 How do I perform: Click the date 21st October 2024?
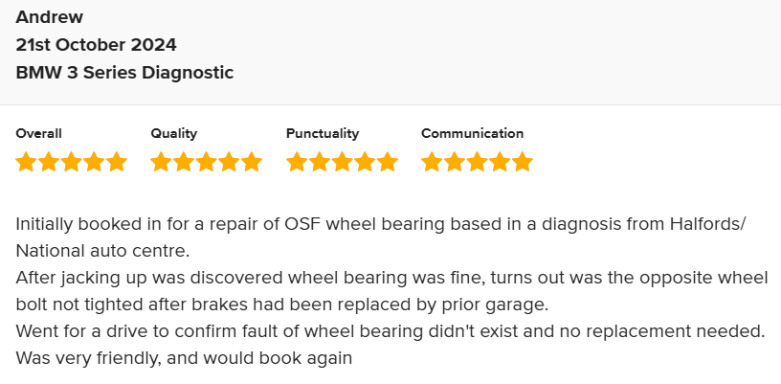[96, 45]
